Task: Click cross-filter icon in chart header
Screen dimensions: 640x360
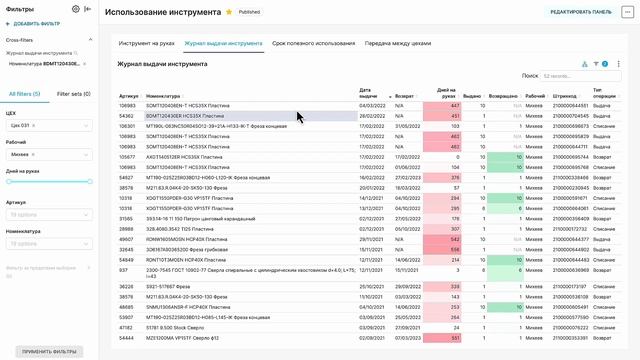Action: [584, 64]
